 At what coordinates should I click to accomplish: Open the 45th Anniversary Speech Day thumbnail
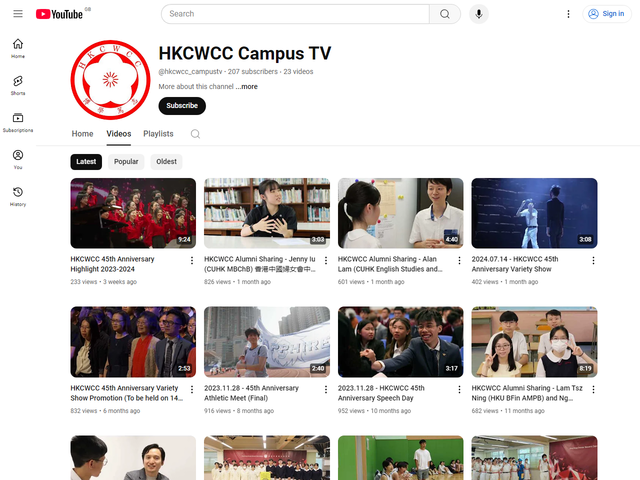pyautogui.click(x=400, y=341)
